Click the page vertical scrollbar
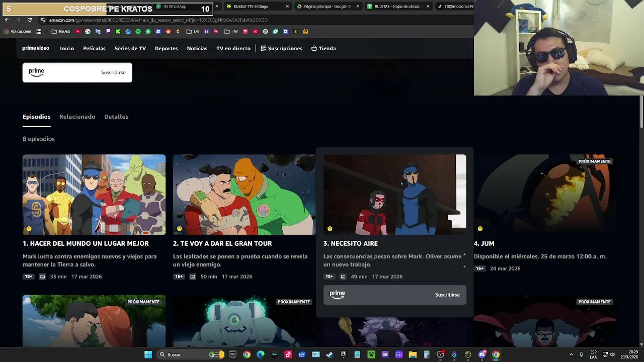644x362 pixels. [x=641, y=111]
